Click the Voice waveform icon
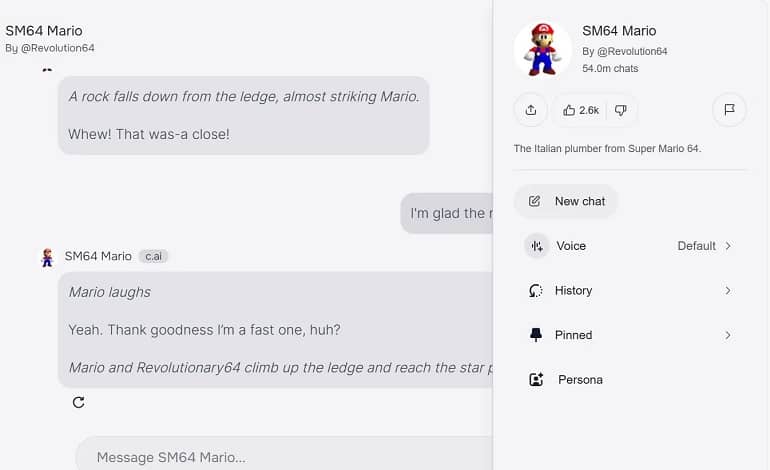 click(536, 246)
